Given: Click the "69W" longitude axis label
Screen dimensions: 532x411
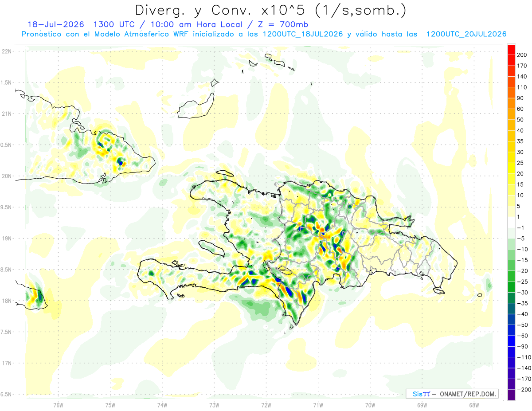Looking at the screenshot, I should point(422,404).
